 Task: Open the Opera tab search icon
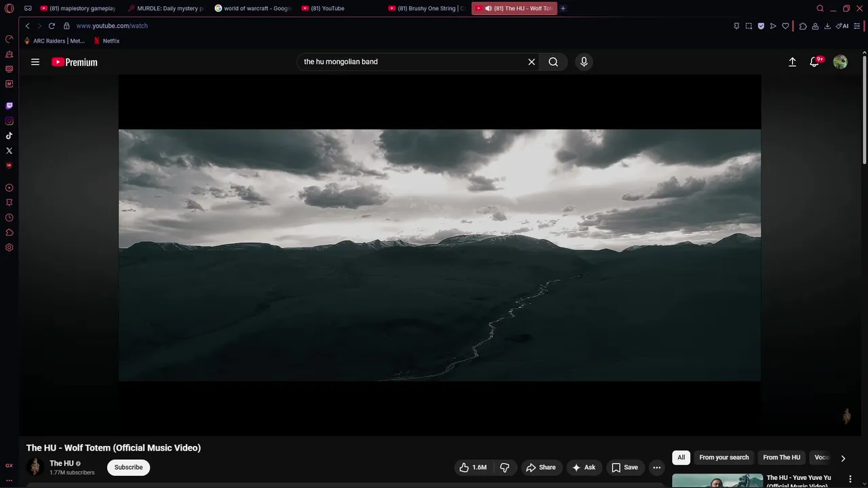coord(820,8)
